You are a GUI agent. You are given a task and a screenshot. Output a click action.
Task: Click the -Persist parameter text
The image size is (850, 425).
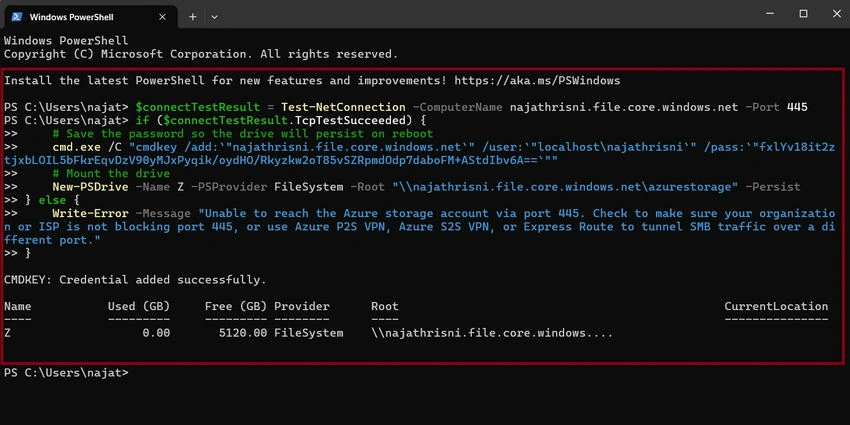click(x=772, y=187)
